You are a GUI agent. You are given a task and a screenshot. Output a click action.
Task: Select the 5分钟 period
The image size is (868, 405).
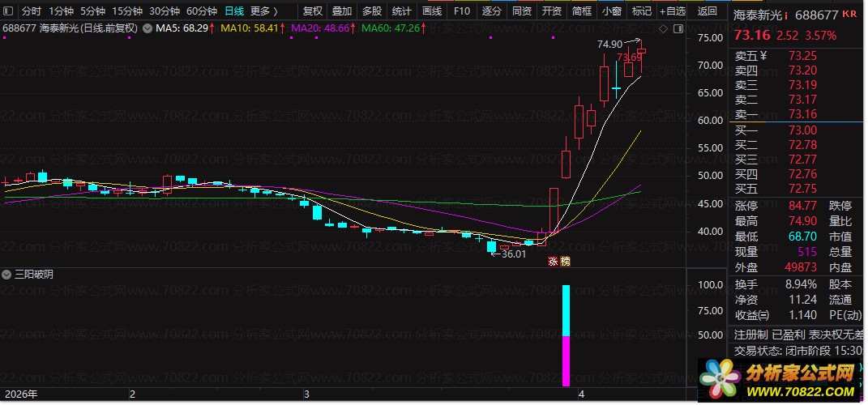click(x=92, y=11)
